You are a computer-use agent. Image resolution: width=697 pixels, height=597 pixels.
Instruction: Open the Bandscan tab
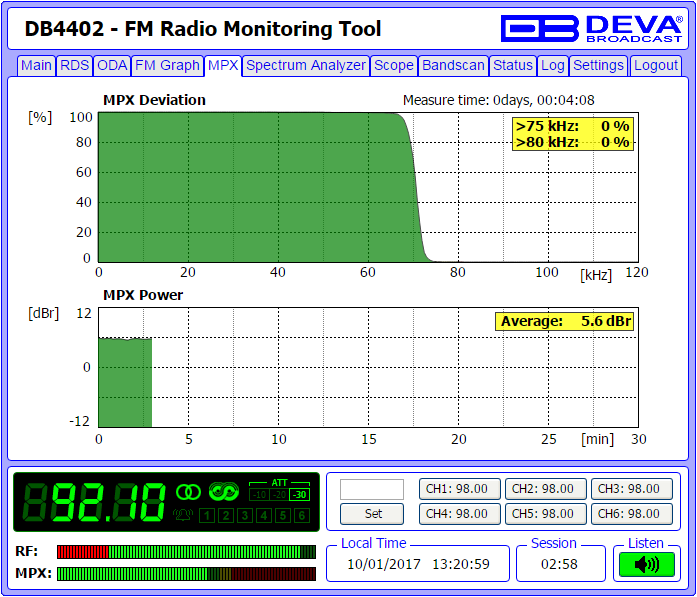[x=453, y=66]
